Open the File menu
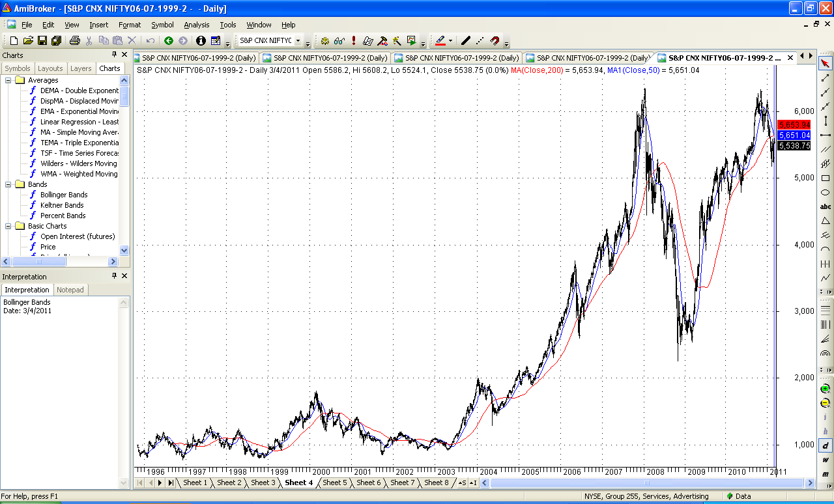Image resolution: width=834 pixels, height=504 pixels. pos(27,25)
